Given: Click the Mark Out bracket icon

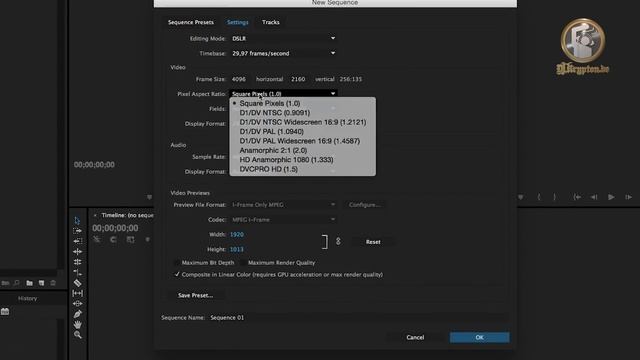Looking at the screenshot, I should coord(554,197).
